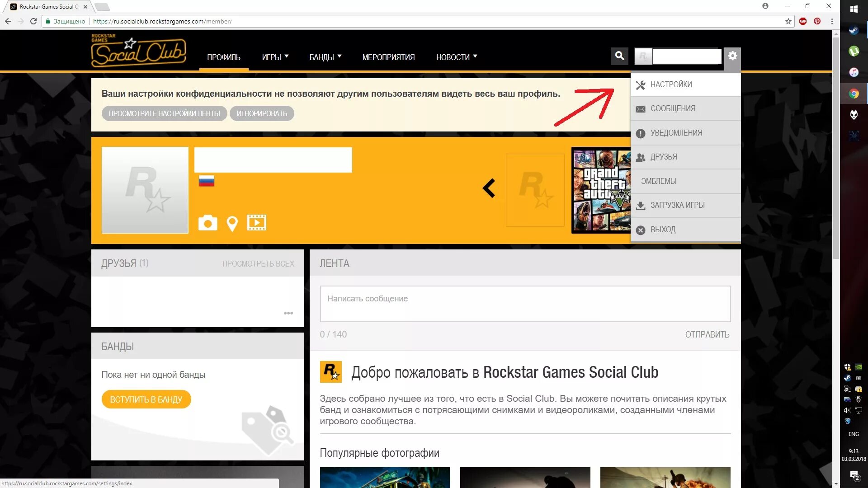Click the Adblock Plus extension icon
The width and height of the screenshot is (868, 488).
803,21
